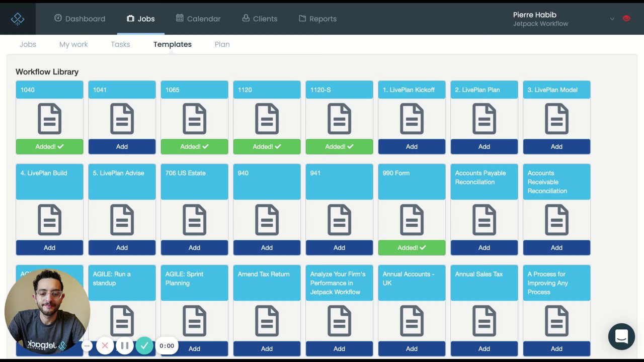The image size is (644, 362).
Task: Select the 1120-S template document icon
Action: (339, 119)
